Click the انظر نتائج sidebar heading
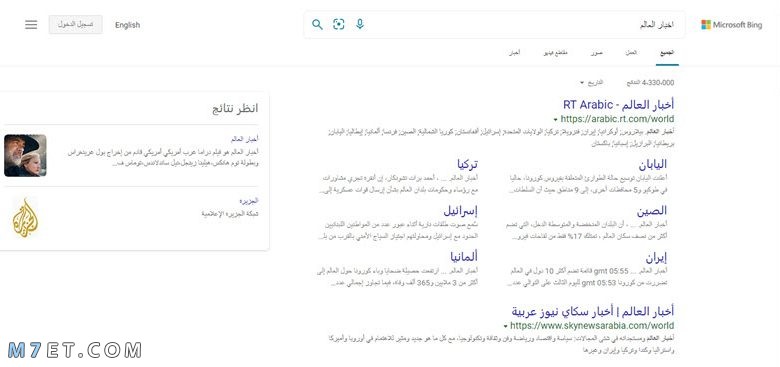Image resolution: width=780 pixels, height=367 pixels. [x=235, y=108]
